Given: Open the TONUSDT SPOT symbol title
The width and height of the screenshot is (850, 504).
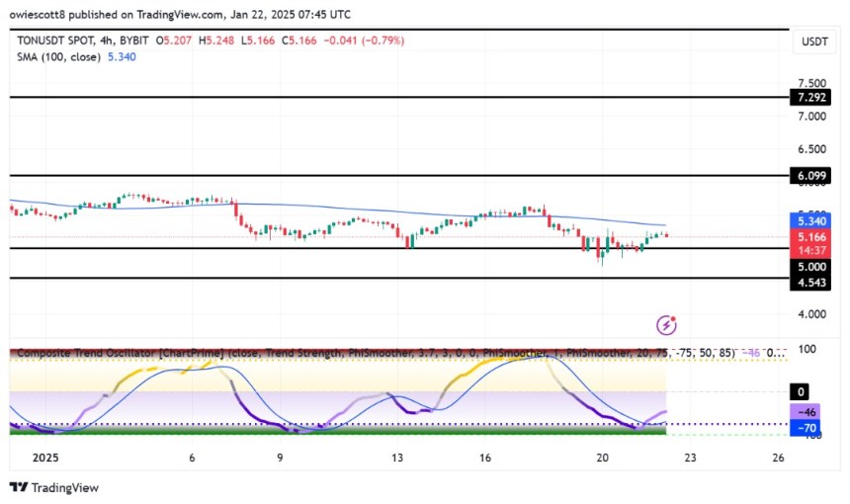Looking at the screenshot, I should (55, 41).
